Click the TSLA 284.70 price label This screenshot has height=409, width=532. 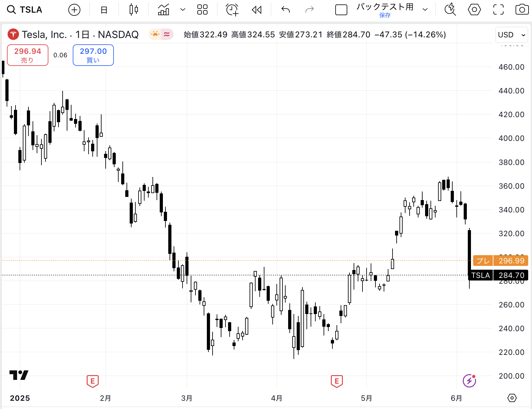coord(498,275)
